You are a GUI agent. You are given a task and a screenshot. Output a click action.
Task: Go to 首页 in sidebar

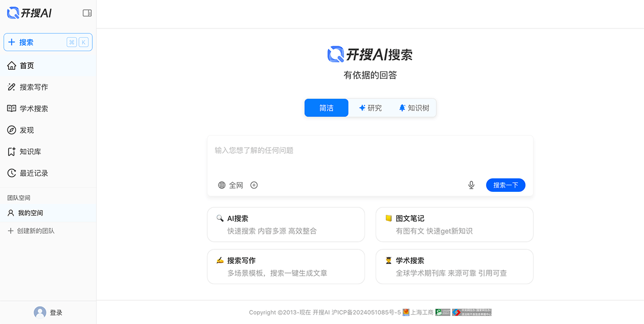pyautogui.click(x=48, y=66)
